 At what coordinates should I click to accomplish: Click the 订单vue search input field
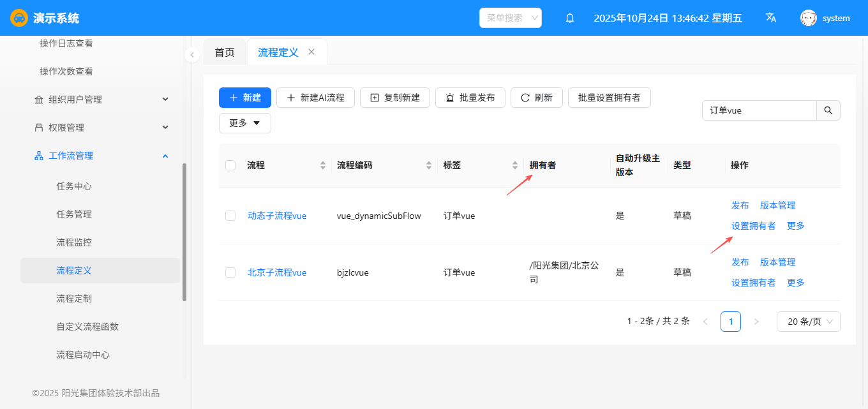click(x=759, y=110)
